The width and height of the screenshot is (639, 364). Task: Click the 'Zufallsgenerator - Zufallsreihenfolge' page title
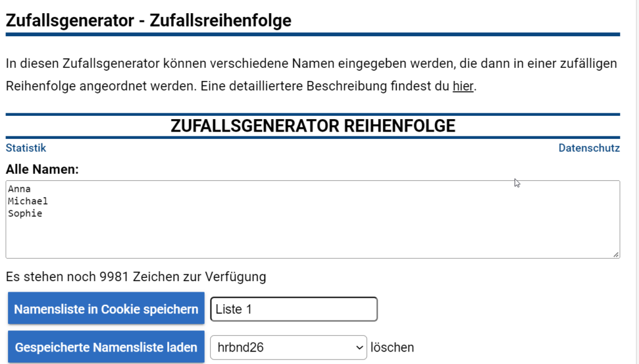click(149, 21)
